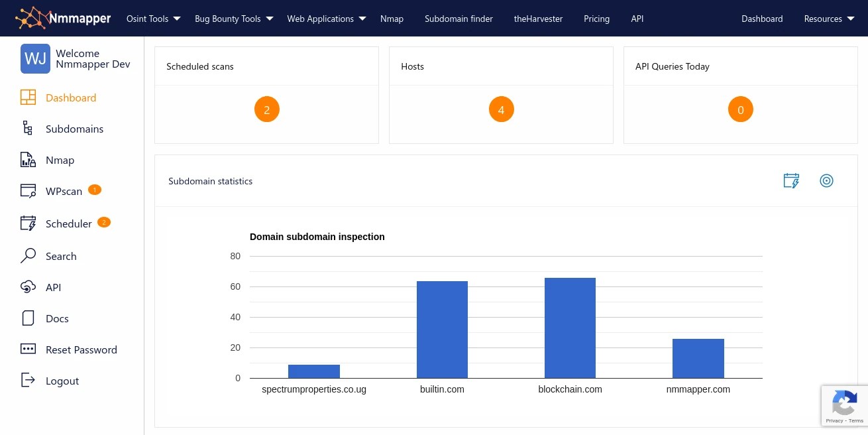Click the schedule icon in Subdomain statistics
The width and height of the screenshot is (868, 435).
(791, 180)
